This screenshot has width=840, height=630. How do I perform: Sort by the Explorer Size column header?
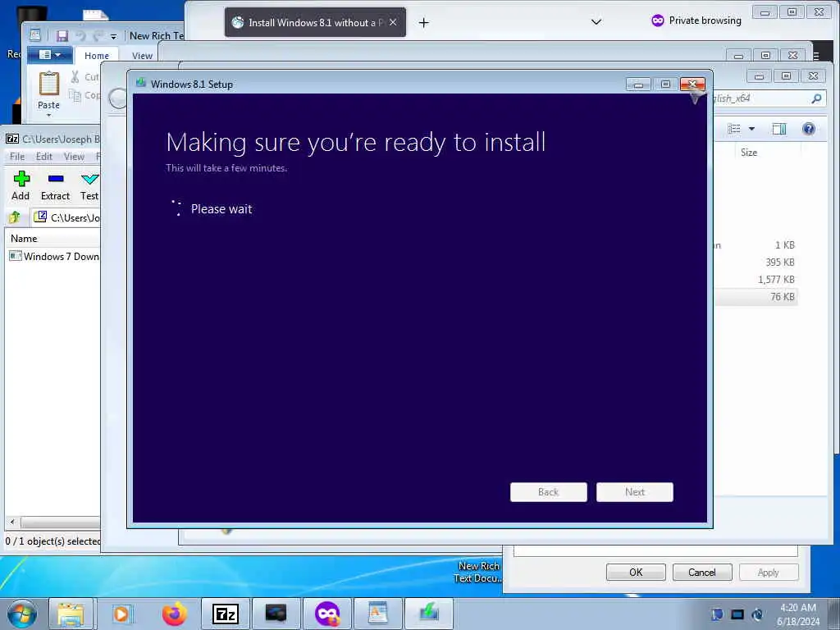click(x=748, y=153)
